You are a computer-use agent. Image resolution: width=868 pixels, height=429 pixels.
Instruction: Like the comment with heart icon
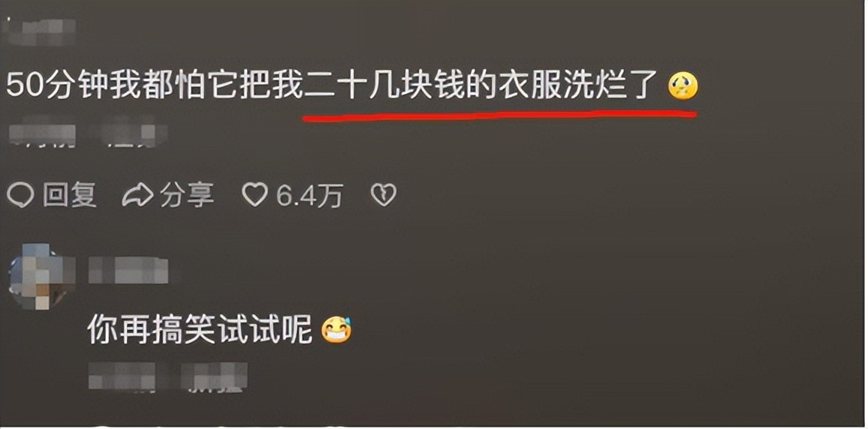tap(255, 195)
